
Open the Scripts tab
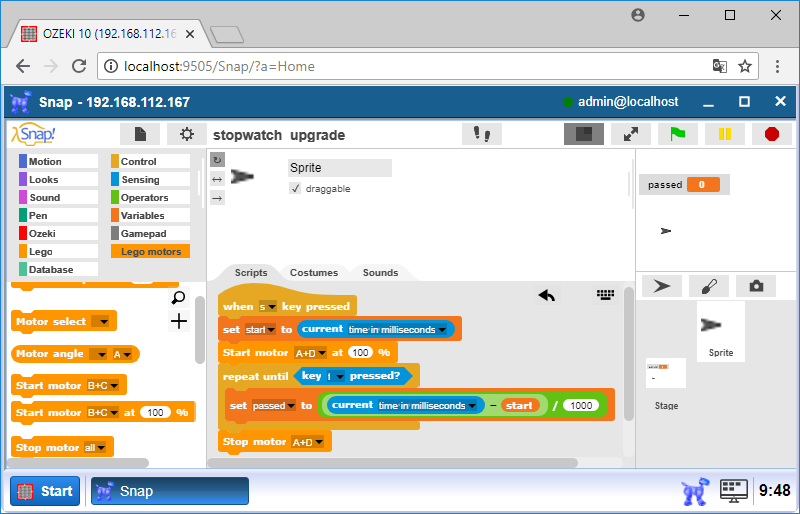coord(251,273)
